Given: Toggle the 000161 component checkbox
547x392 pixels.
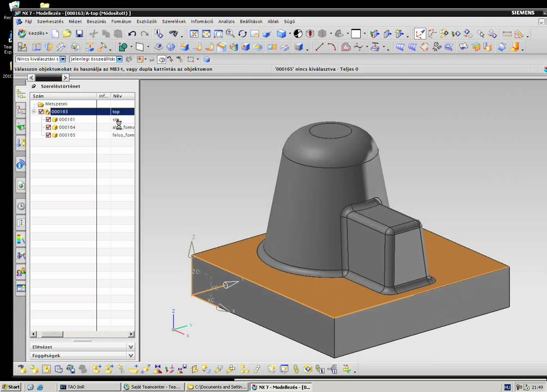Looking at the screenshot, I should pos(48,119).
